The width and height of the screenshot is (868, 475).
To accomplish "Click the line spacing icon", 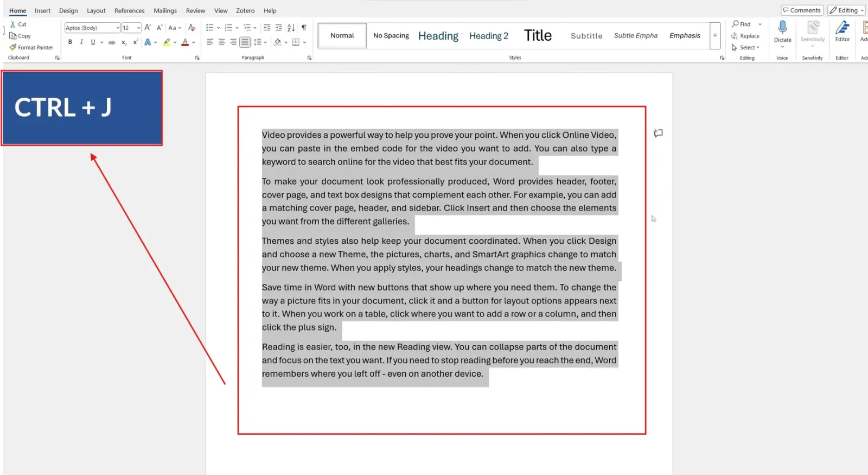I will 258,42.
